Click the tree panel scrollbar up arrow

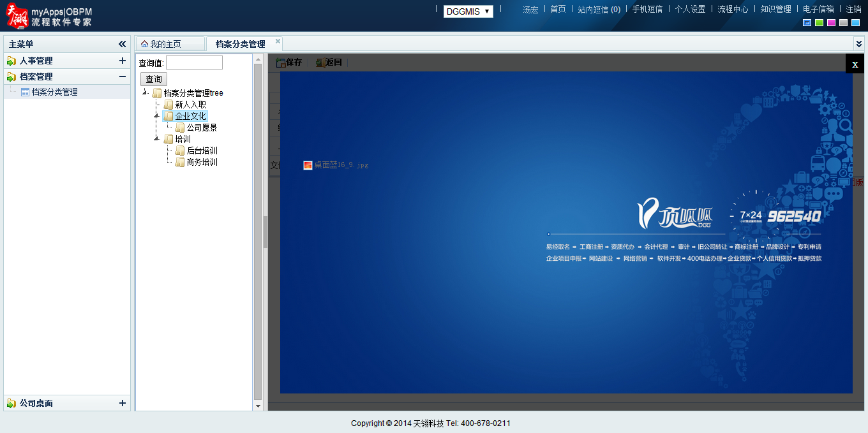click(258, 59)
